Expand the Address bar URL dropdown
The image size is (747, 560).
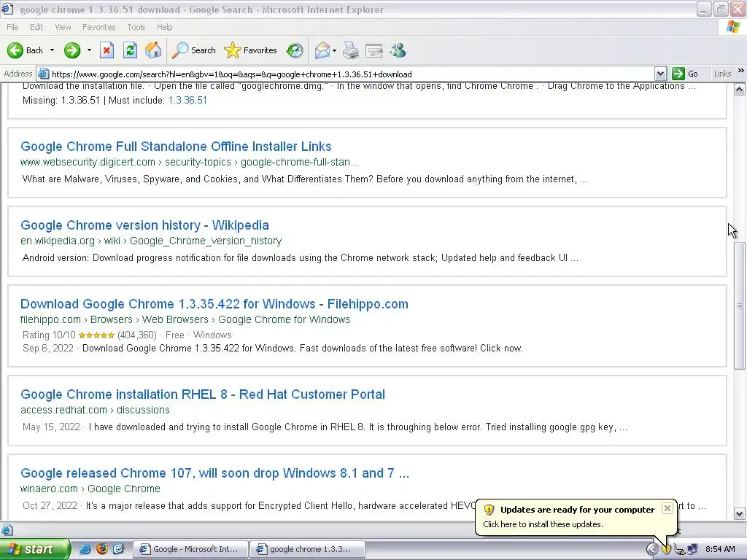click(660, 74)
